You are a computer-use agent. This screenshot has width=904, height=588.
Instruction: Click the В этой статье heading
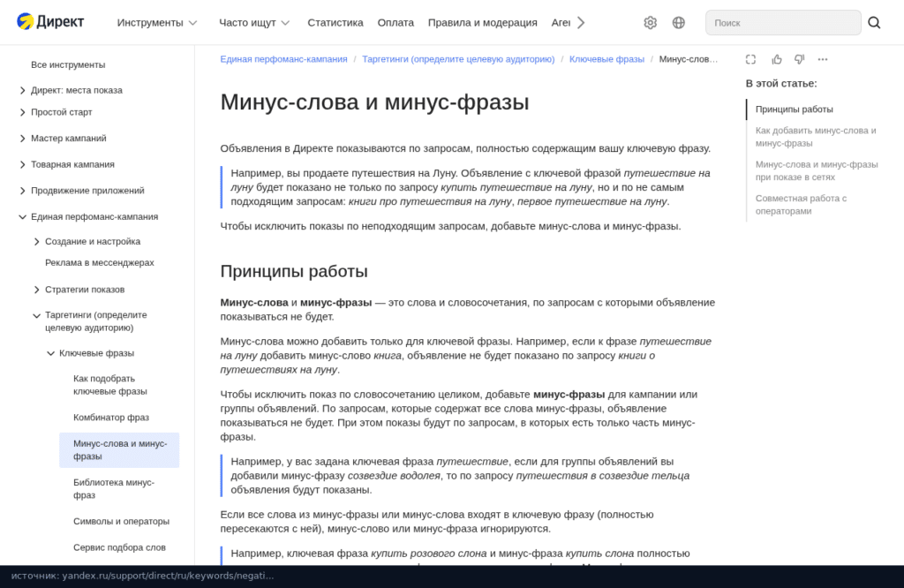click(x=781, y=84)
